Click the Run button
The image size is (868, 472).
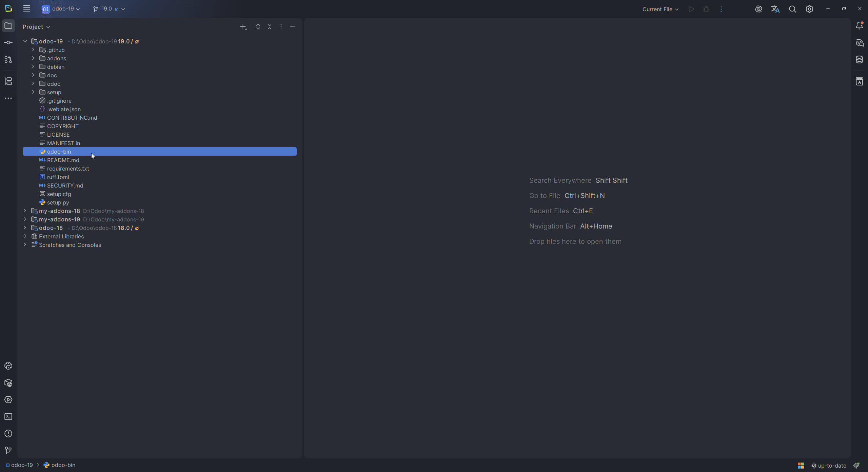coord(691,9)
